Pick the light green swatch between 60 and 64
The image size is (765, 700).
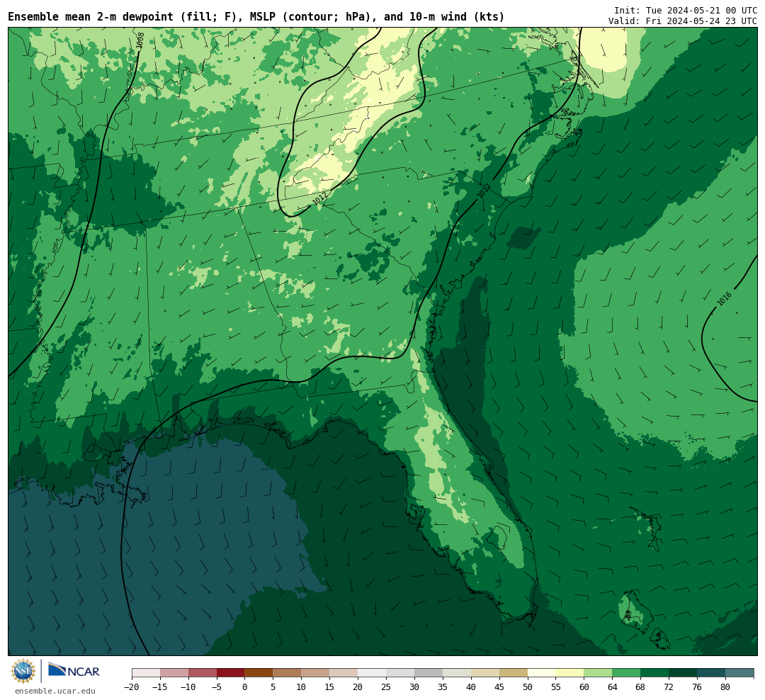[x=599, y=673]
